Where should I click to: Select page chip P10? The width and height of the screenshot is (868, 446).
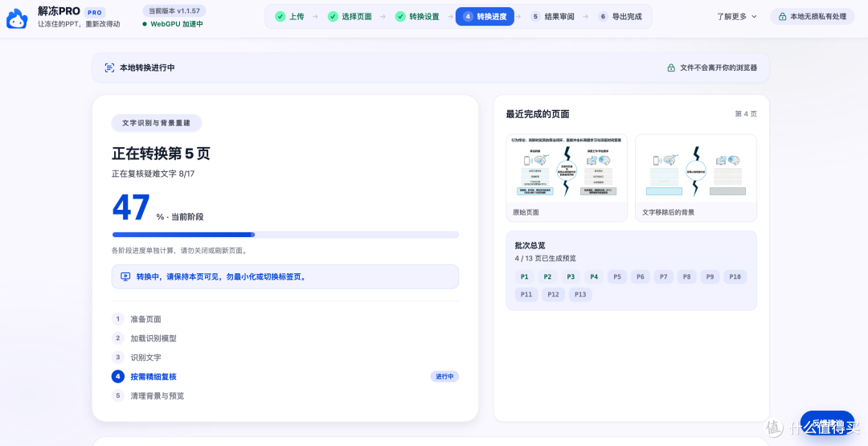[735, 276]
